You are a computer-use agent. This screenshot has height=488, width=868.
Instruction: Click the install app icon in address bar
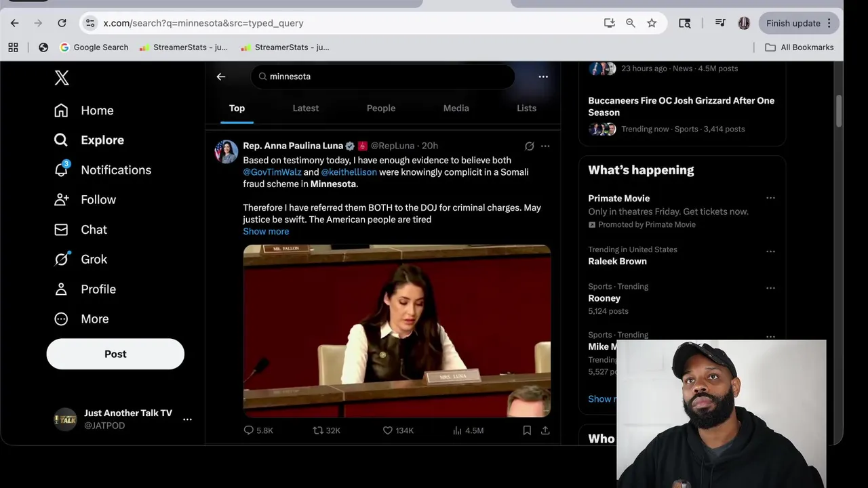(609, 23)
